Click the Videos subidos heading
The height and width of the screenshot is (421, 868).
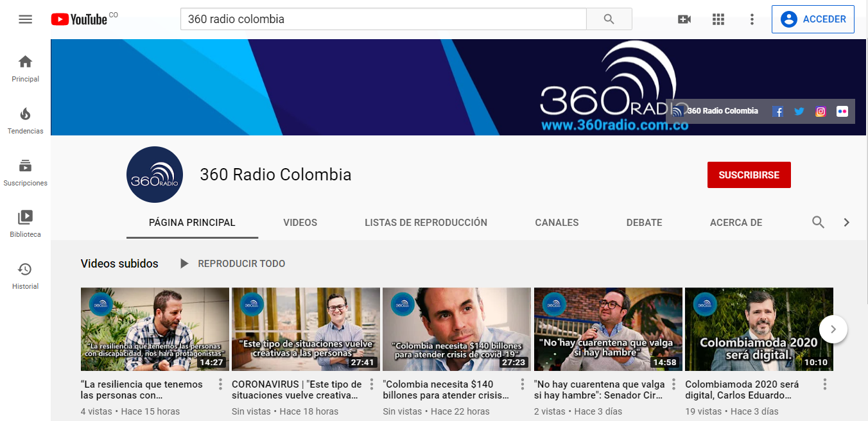(x=119, y=264)
